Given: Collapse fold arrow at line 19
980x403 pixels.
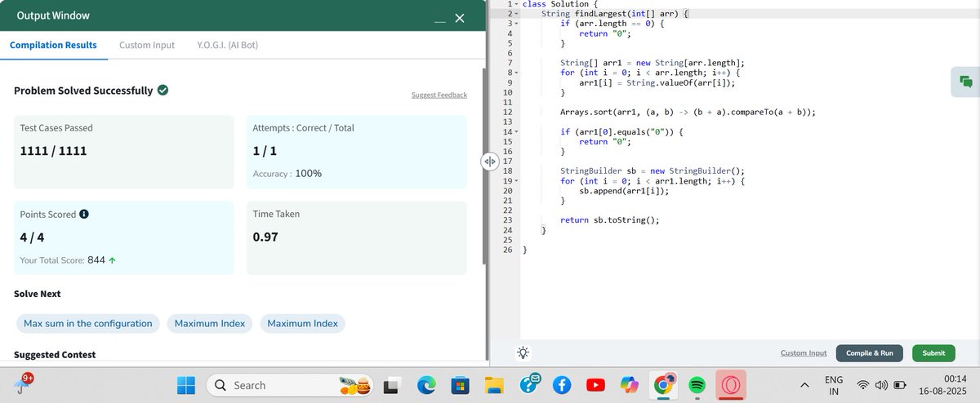Looking at the screenshot, I should click(517, 181).
